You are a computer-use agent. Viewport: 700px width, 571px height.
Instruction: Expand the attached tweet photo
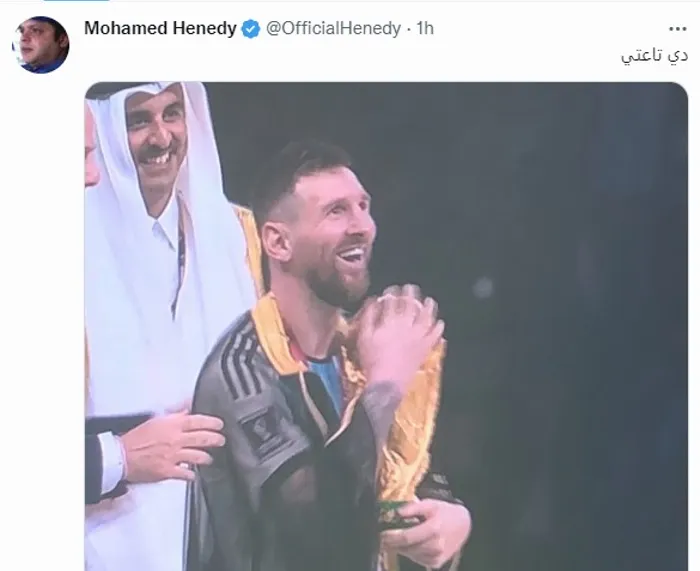386,326
